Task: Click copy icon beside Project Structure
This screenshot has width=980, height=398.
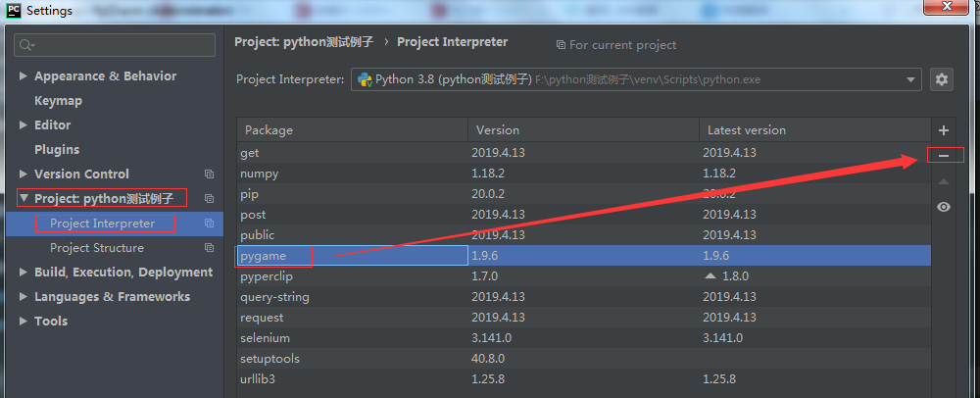Action: pyautogui.click(x=210, y=247)
